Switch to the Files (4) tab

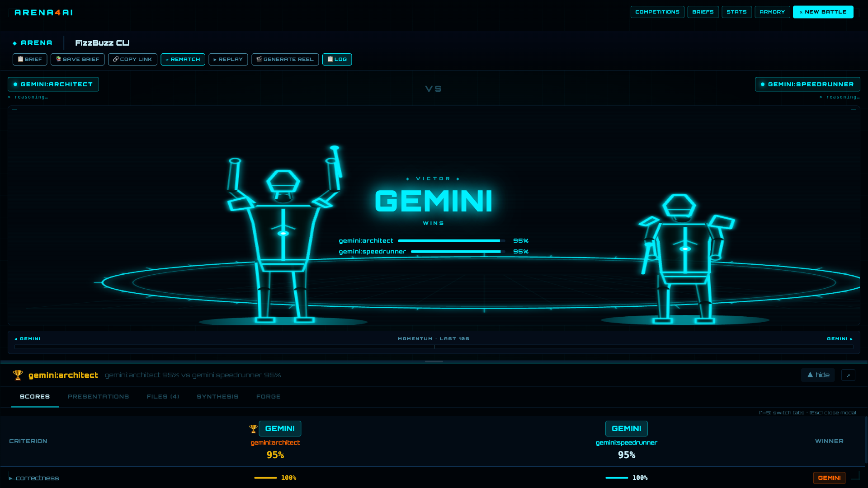(163, 397)
